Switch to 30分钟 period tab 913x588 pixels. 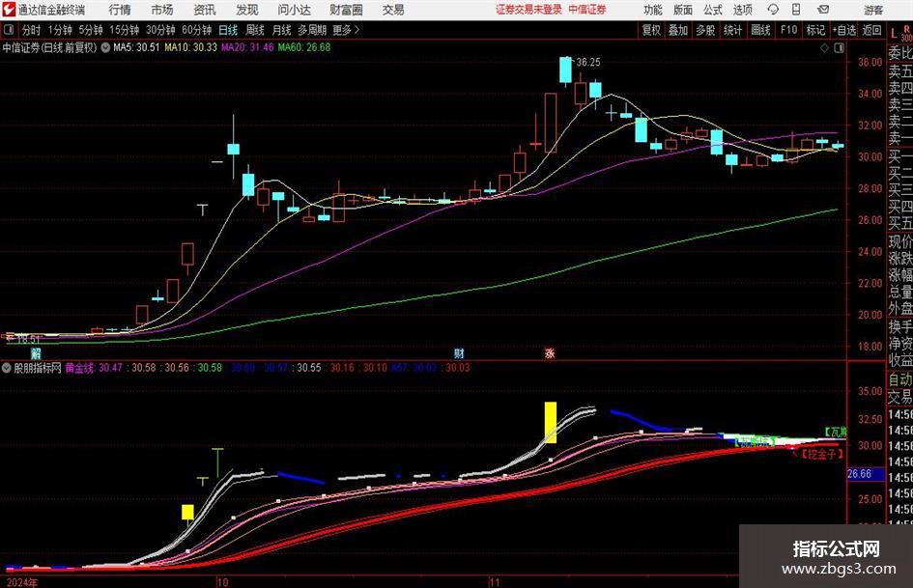coord(160,30)
